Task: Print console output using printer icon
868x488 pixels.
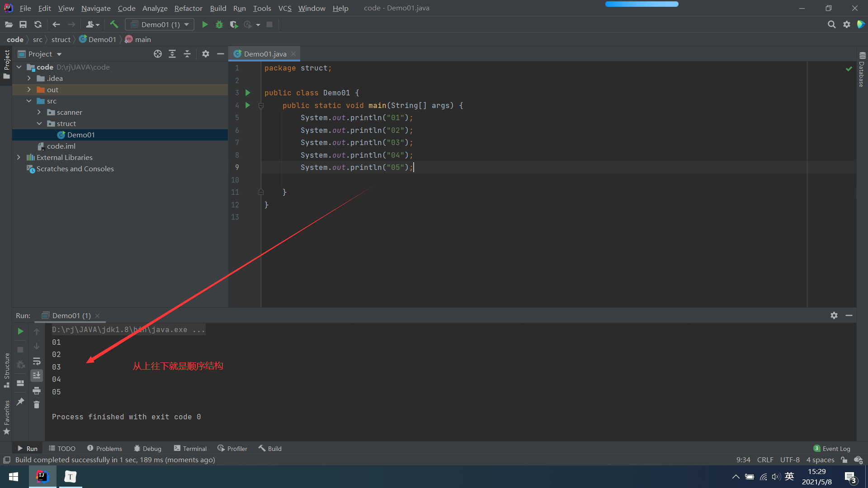Action: (37, 390)
